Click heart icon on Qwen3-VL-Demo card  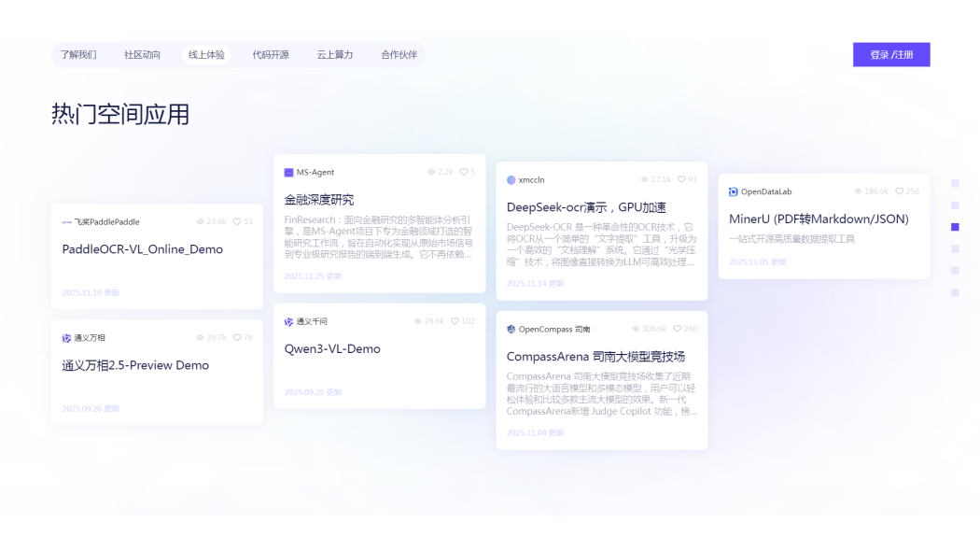coord(455,321)
